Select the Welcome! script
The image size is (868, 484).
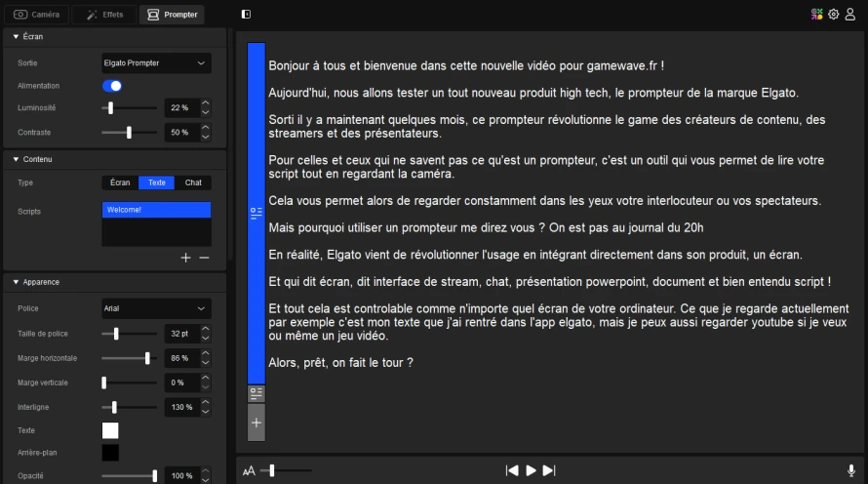156,210
